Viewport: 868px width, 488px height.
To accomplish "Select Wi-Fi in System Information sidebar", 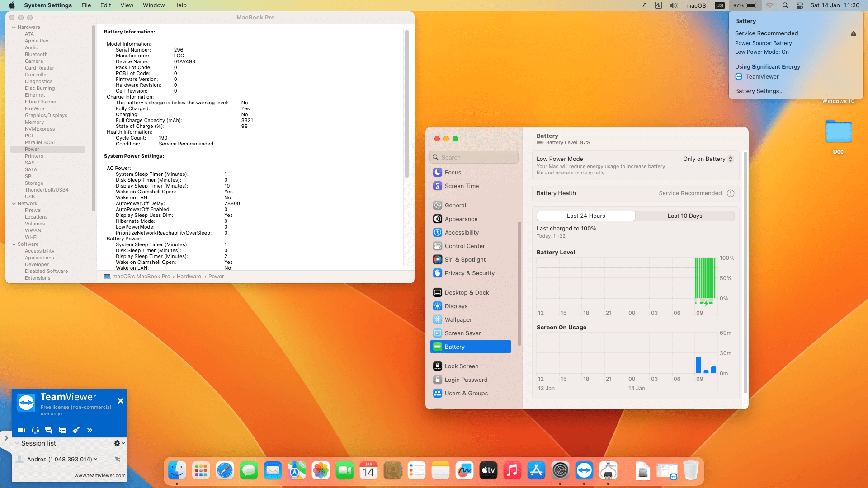I will (31, 238).
